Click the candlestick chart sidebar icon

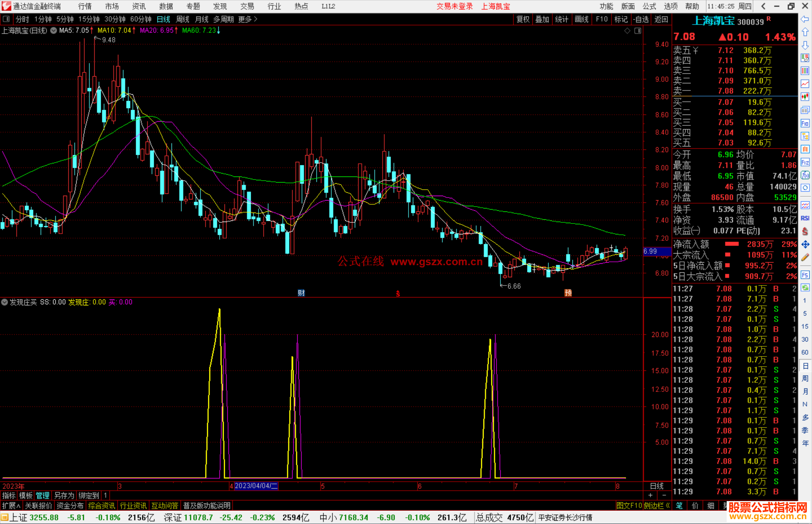805,97
